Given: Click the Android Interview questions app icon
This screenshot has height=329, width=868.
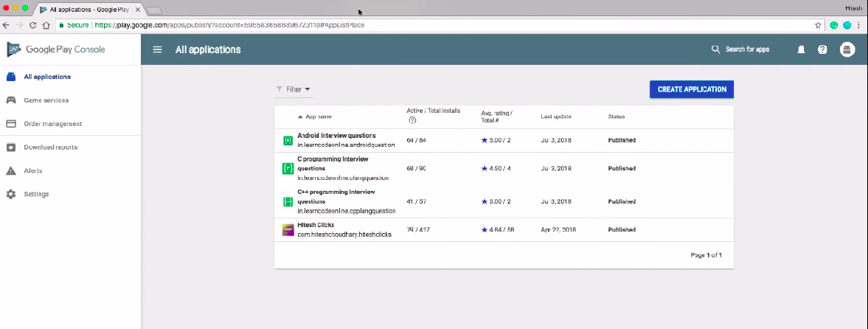Looking at the screenshot, I should pos(288,140).
